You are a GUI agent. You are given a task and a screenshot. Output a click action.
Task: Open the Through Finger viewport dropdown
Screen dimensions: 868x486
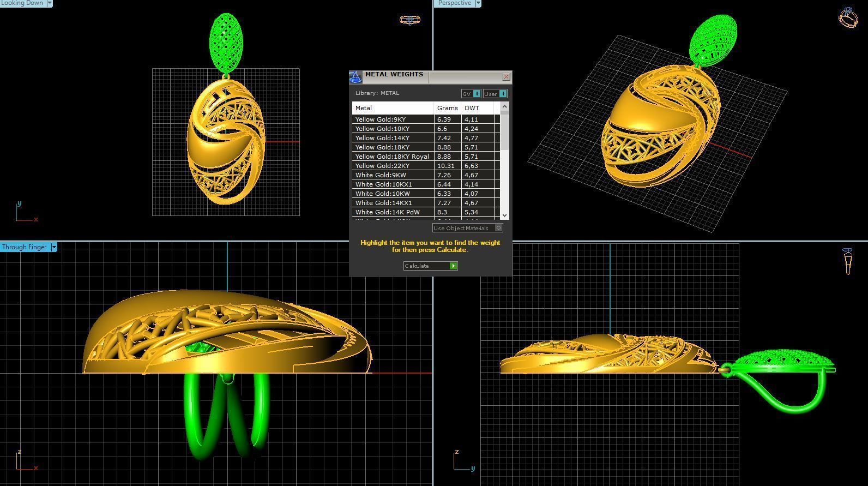point(54,247)
